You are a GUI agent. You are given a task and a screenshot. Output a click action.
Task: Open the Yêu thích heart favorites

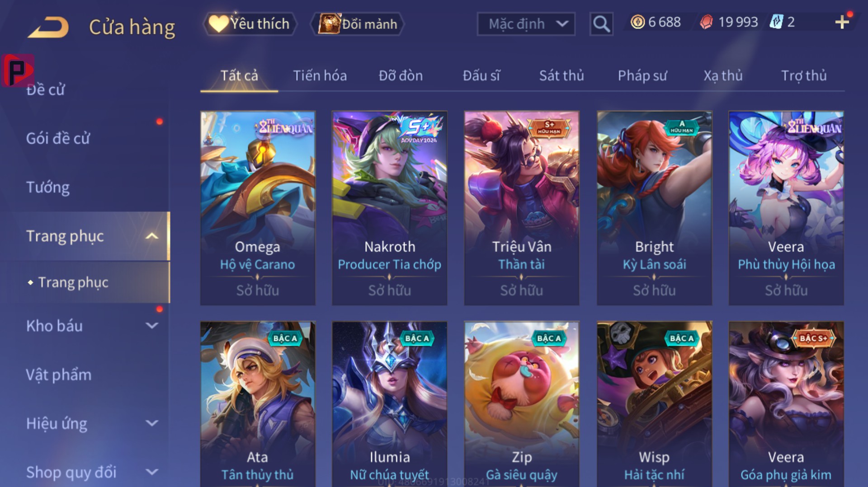point(250,23)
